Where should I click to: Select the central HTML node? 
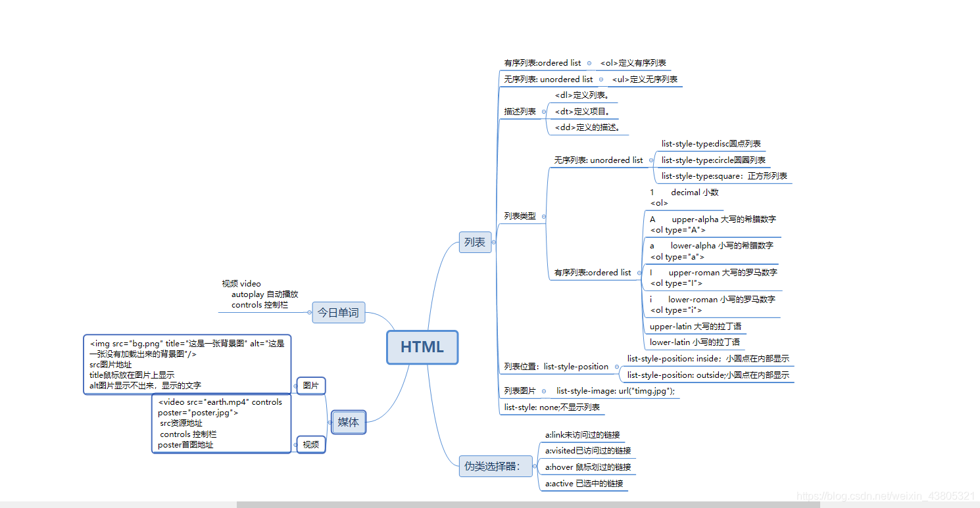point(422,347)
